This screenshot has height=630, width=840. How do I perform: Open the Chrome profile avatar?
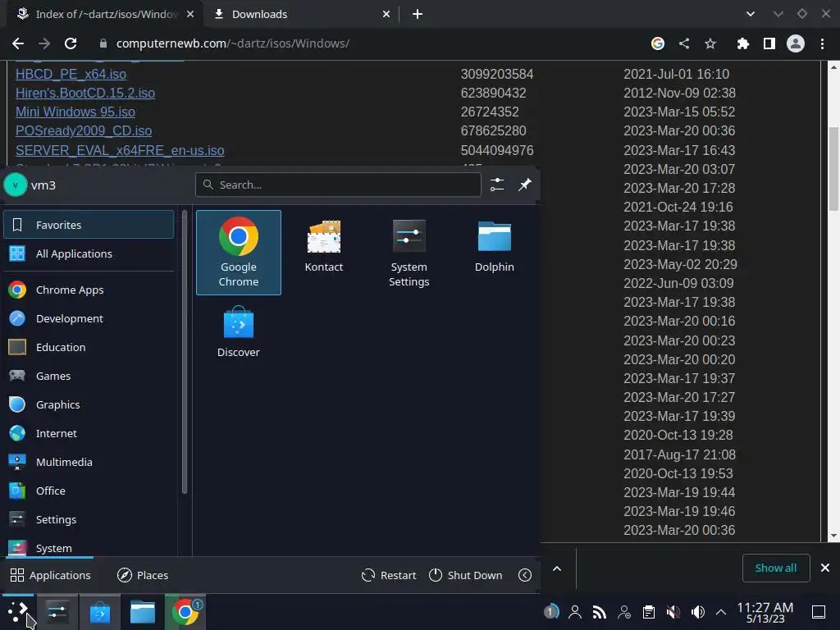pos(796,43)
